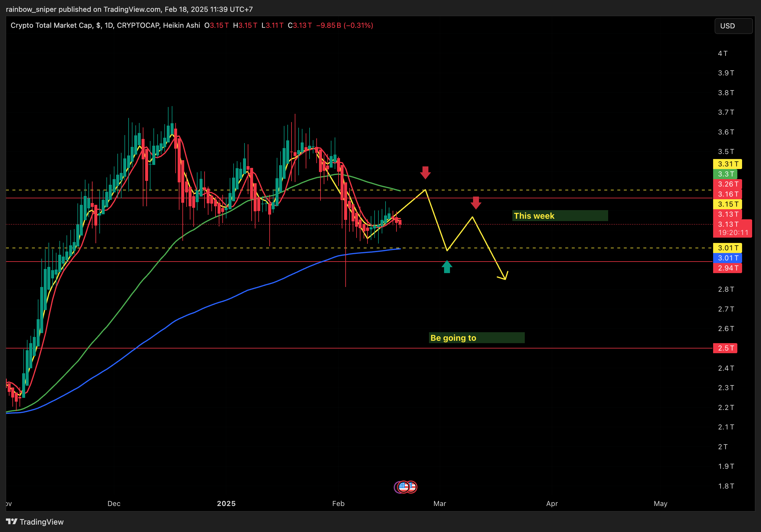Click the countdown timer 19:20:11 label
This screenshot has width=761, height=532.
733,233
